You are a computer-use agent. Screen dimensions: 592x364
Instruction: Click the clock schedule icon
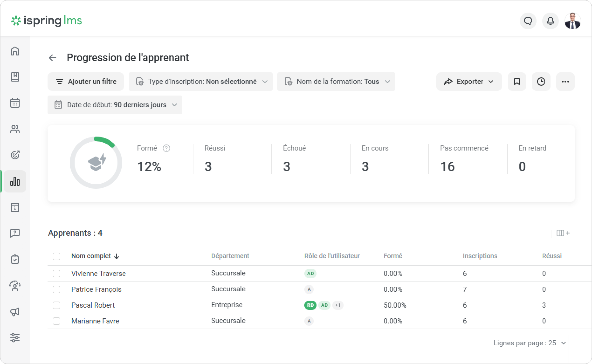click(x=541, y=82)
